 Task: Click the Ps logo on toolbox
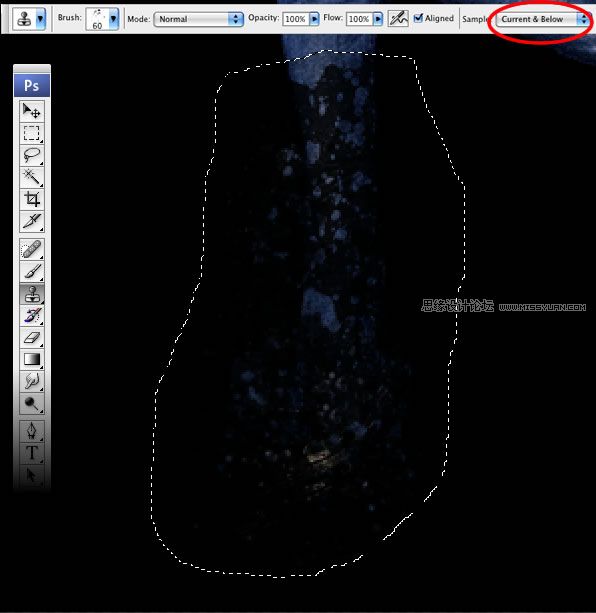[x=32, y=85]
